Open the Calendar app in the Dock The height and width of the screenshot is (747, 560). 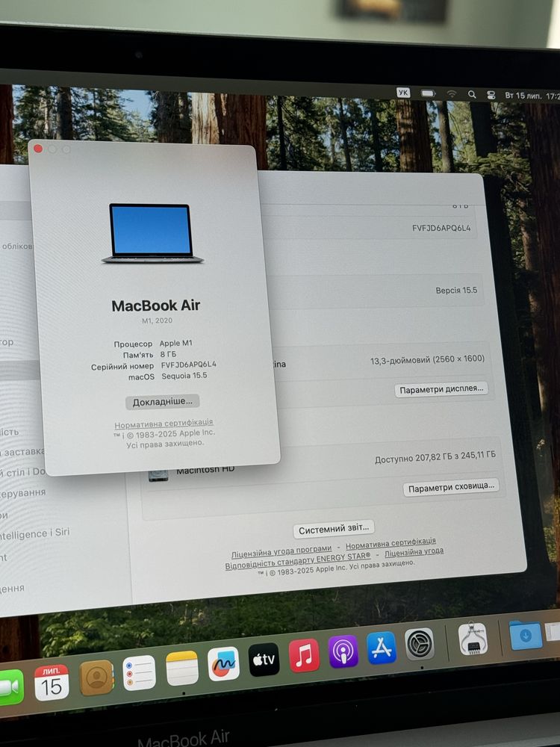point(52,683)
